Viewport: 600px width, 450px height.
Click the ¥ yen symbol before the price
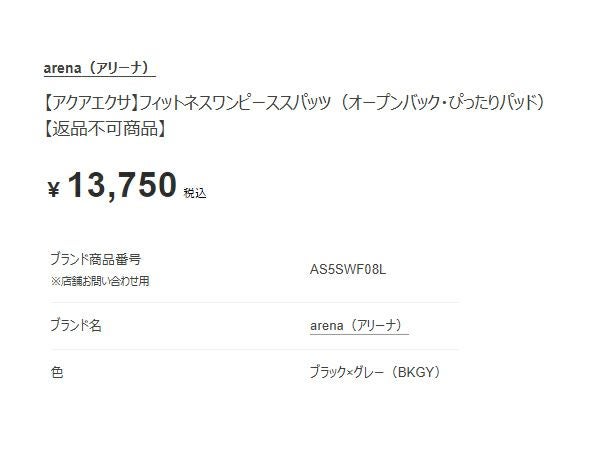point(54,189)
